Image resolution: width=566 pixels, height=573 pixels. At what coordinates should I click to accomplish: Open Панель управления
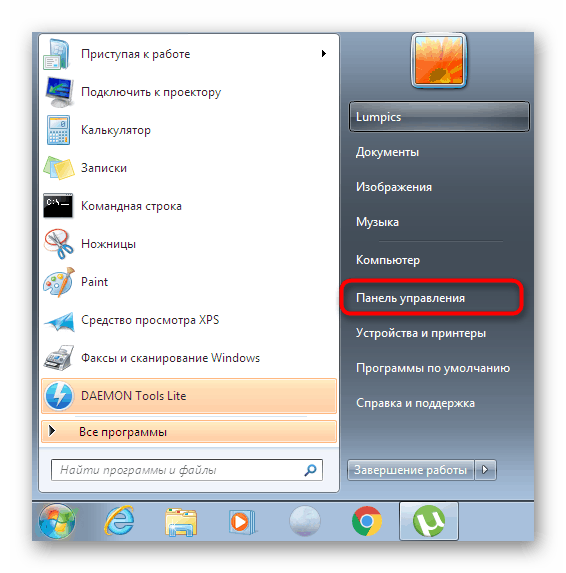click(410, 298)
